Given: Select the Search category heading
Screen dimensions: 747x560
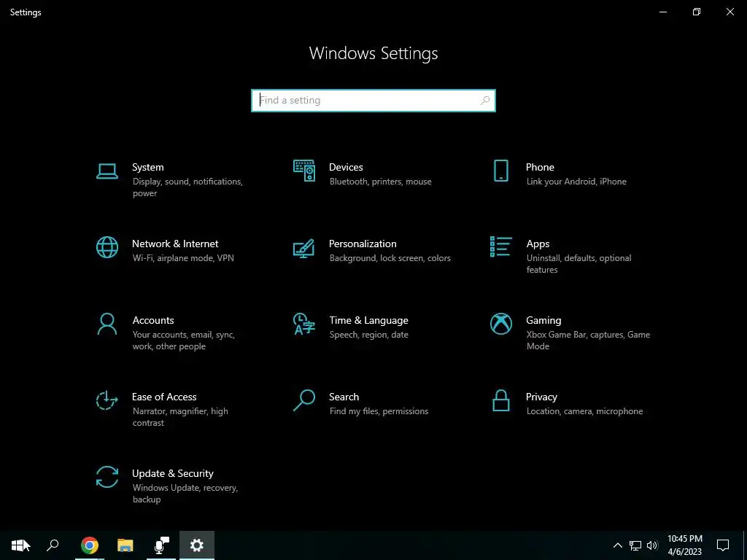Looking at the screenshot, I should [x=344, y=397].
